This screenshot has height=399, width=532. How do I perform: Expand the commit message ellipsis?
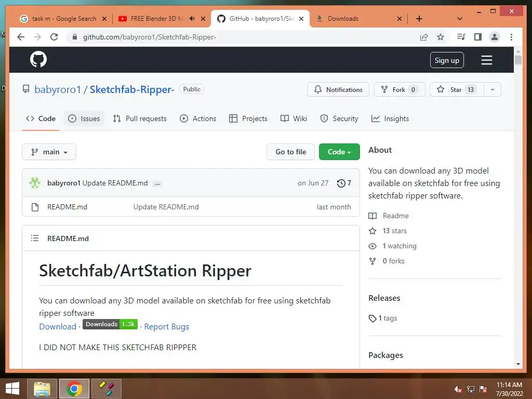pos(157,183)
